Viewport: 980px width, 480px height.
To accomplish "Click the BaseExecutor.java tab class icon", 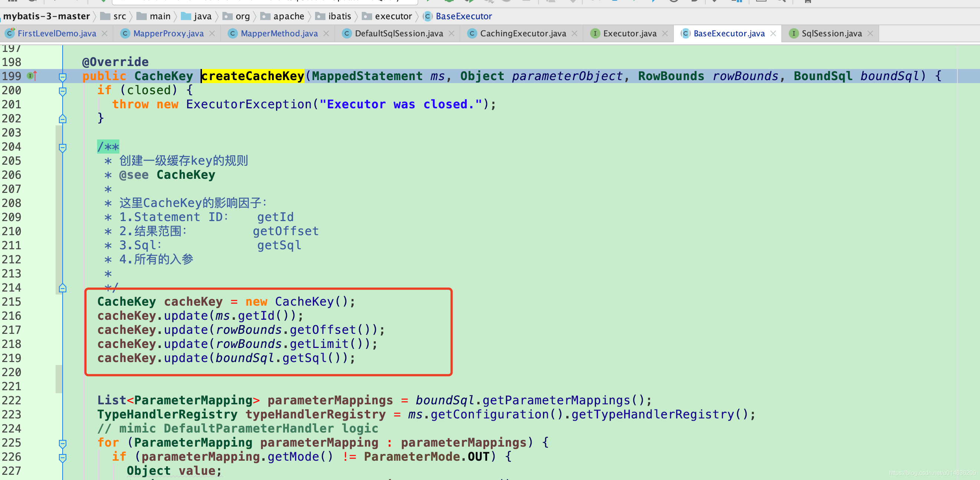I will [685, 33].
